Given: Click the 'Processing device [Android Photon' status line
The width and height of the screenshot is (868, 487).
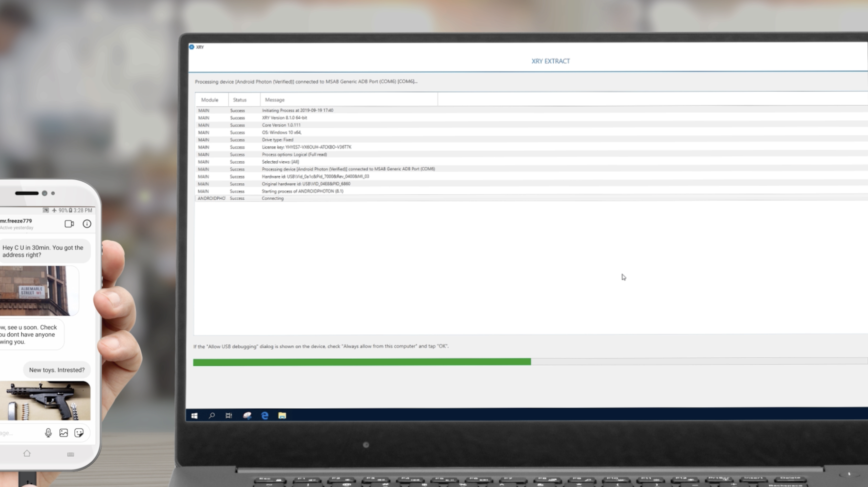Looking at the screenshot, I should (306, 81).
